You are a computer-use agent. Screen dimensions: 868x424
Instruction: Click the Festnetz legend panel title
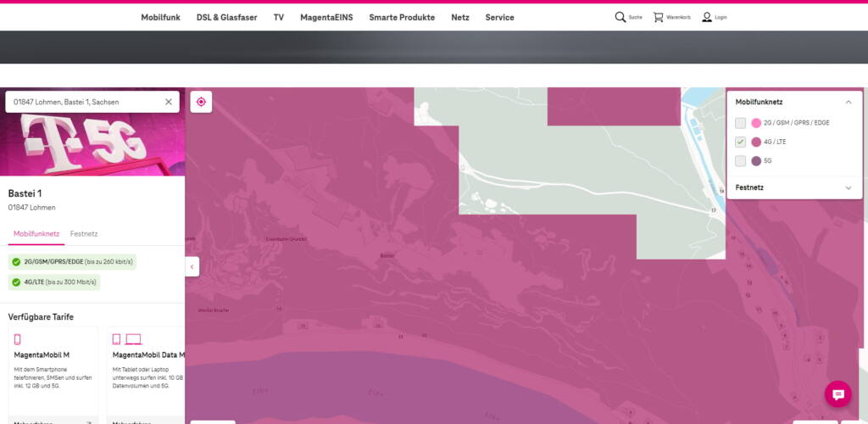click(x=749, y=187)
